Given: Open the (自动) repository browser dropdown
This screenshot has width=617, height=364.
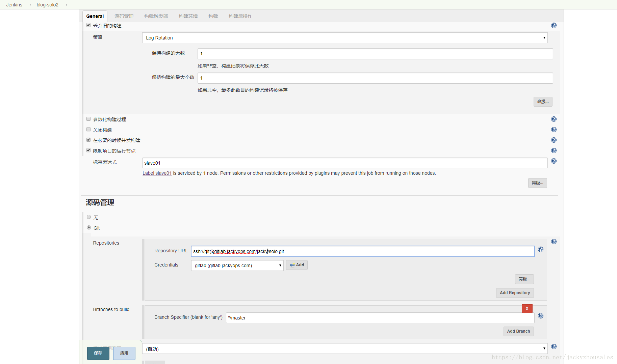Looking at the screenshot, I should (345, 349).
